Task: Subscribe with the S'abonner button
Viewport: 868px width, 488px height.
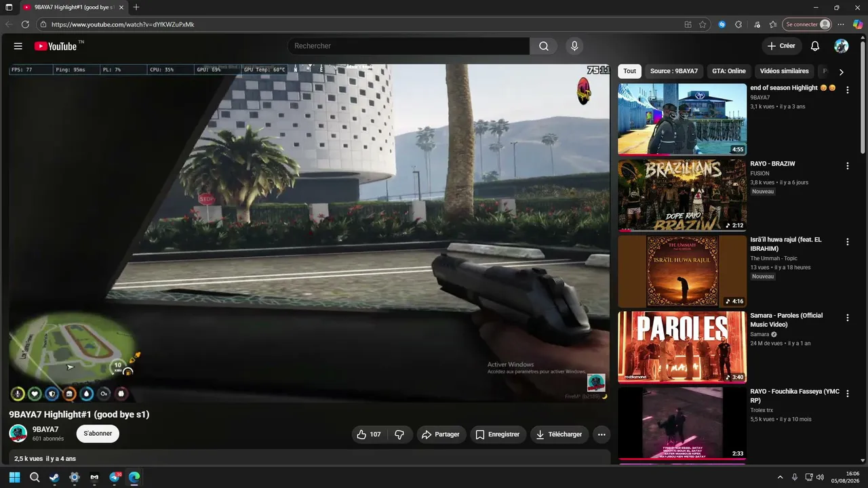Action: 98,434
